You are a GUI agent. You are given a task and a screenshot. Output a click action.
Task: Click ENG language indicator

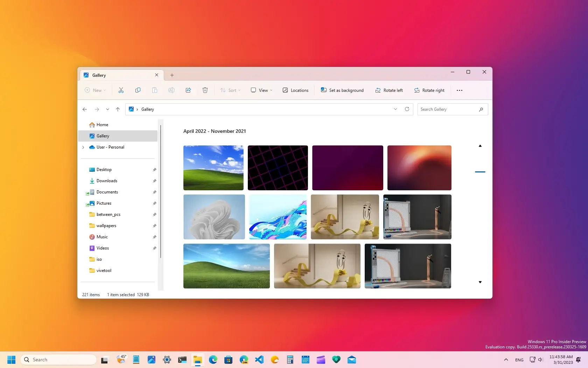[x=519, y=360]
